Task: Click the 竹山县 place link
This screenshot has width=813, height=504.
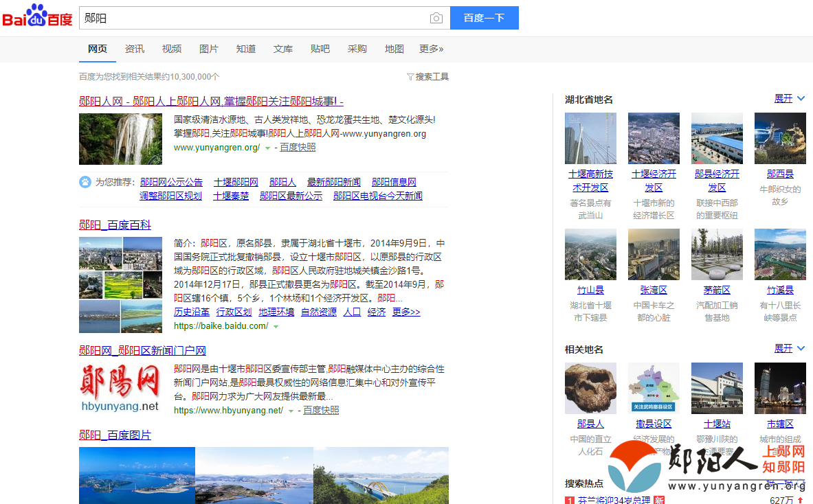Action: pos(590,290)
